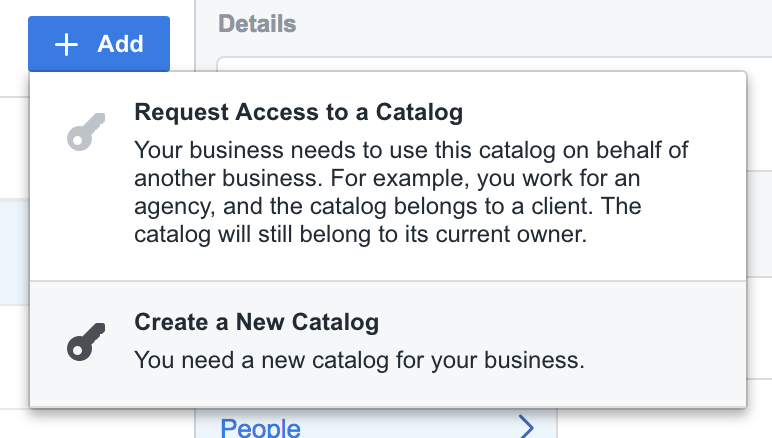Click 'You need a new catalog' description
The image size is (772, 438).
[358, 360]
